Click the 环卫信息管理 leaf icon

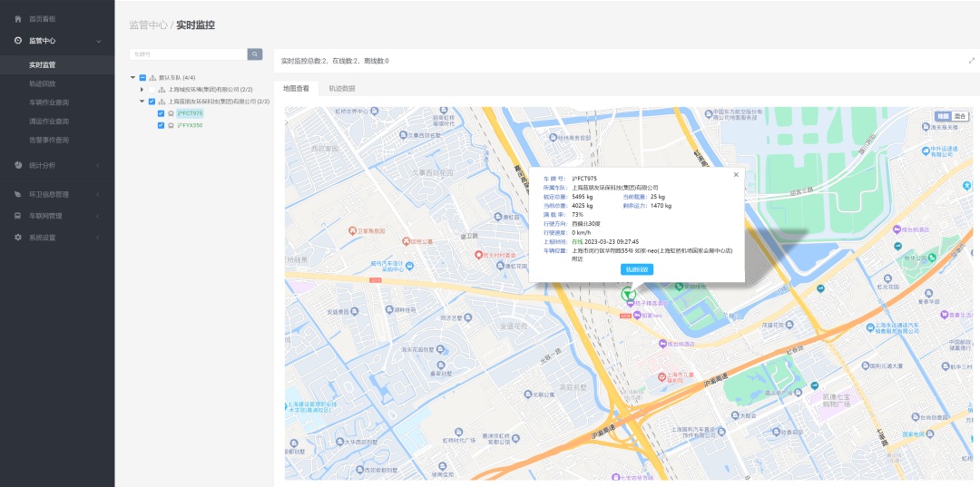19,194
